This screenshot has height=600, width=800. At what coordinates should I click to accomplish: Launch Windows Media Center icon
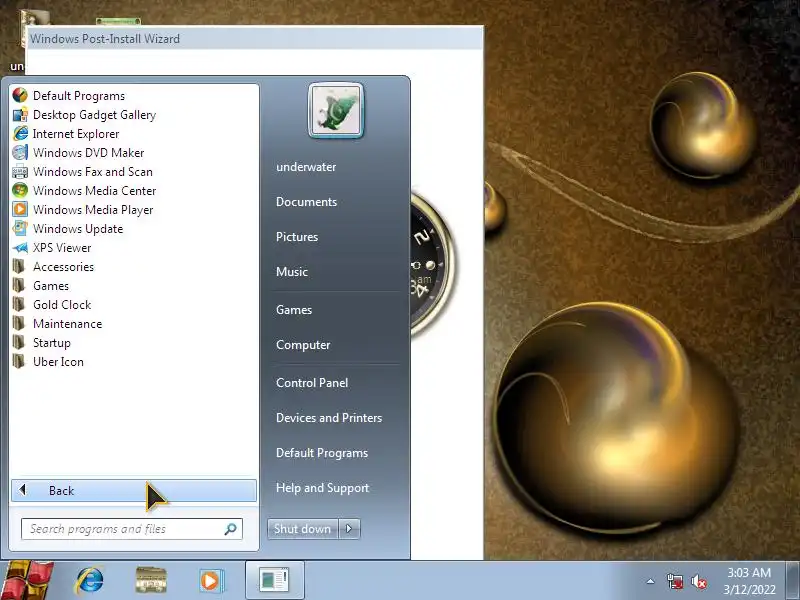click(x=20, y=190)
